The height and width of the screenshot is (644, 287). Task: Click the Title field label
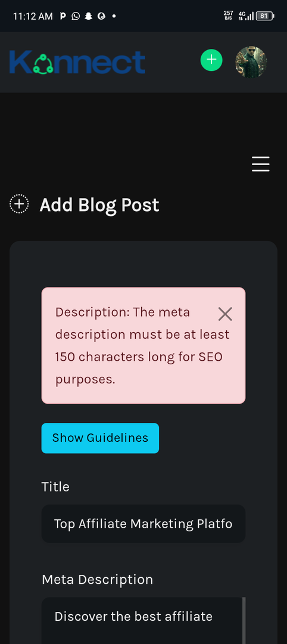point(55,487)
